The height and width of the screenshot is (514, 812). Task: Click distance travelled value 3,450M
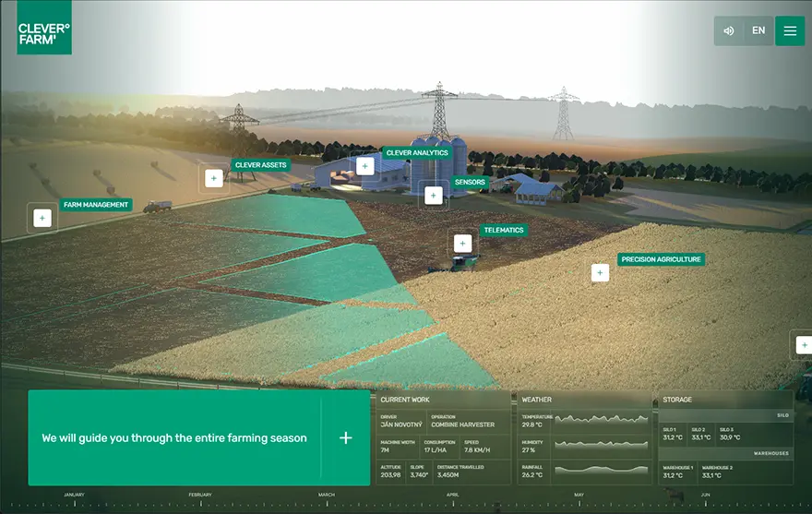(x=448, y=474)
